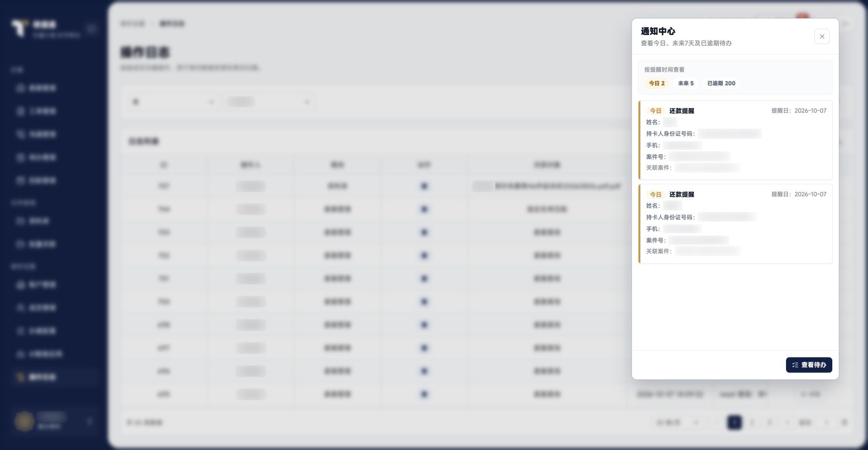The image size is (868, 450).
Task: Click the subtitle 查看今日、未来7天及已逾期待办
Action: pos(686,43)
